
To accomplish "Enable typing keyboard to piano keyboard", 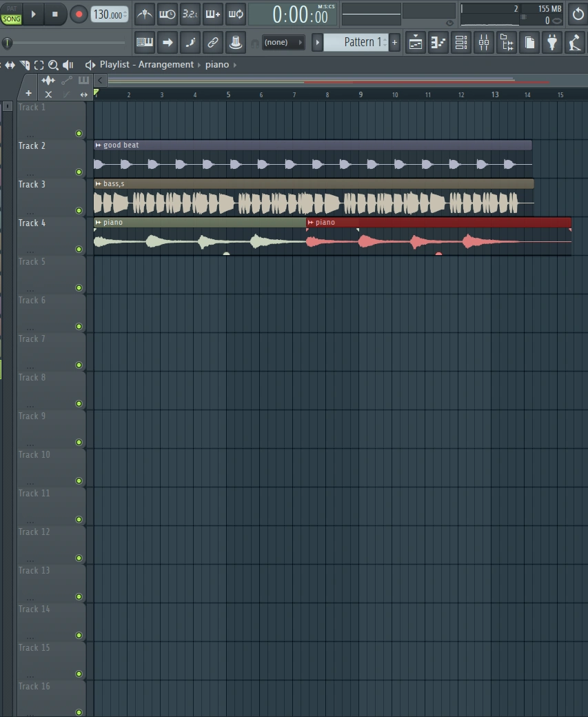I will click(x=144, y=42).
